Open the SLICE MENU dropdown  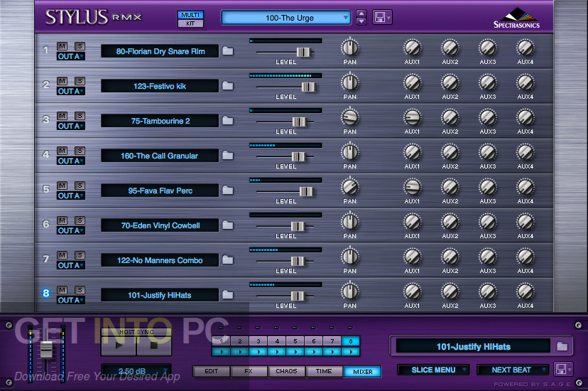click(x=433, y=370)
